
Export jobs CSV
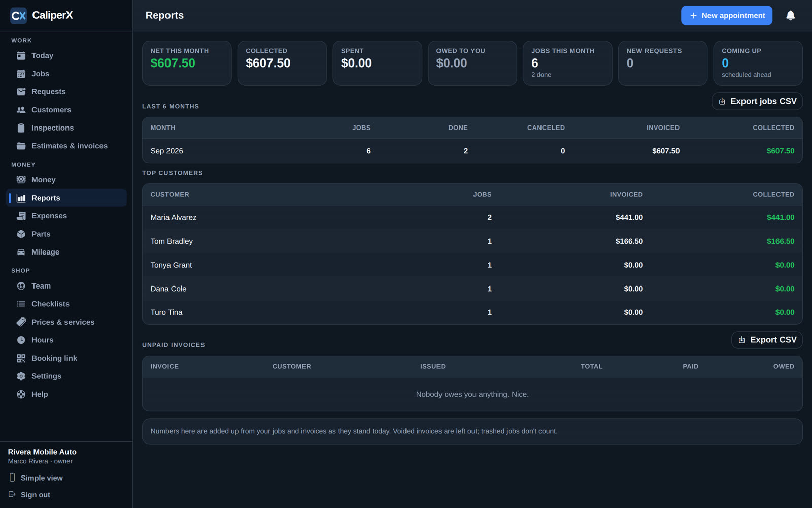click(x=757, y=101)
